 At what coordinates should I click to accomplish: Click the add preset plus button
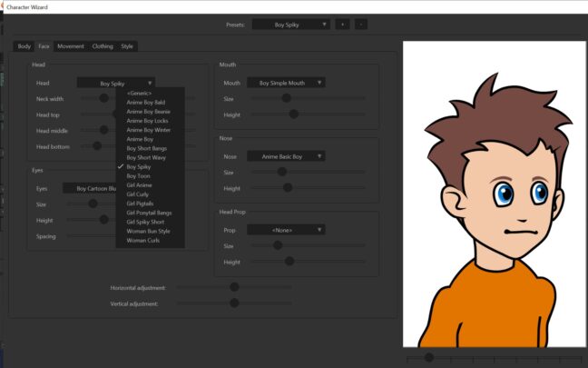coord(344,25)
